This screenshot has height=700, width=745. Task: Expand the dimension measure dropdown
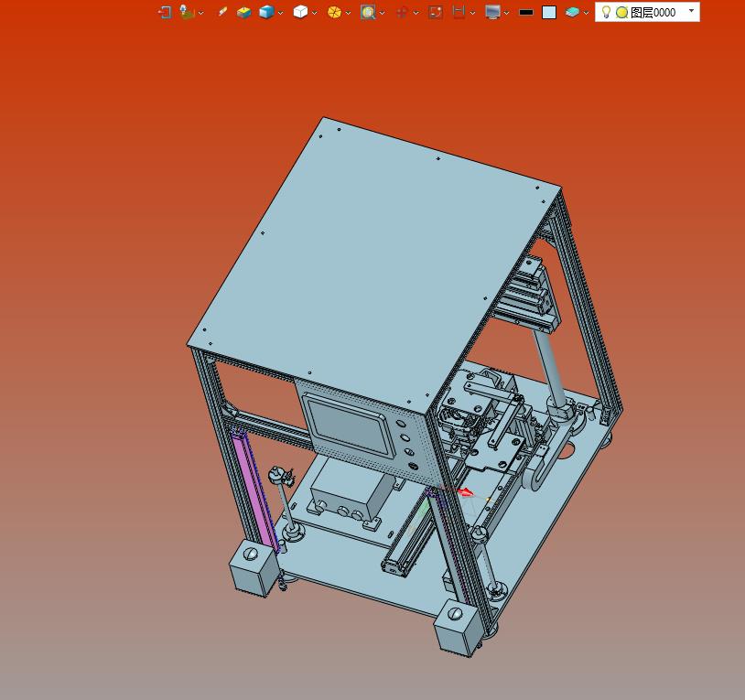472,13
